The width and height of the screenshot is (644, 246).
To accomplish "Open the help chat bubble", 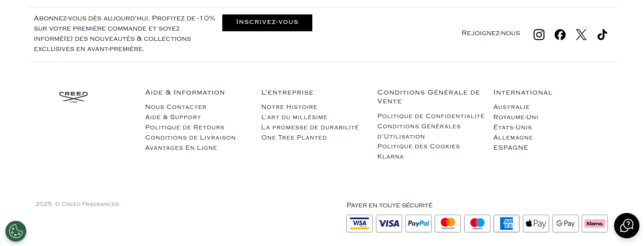I will coord(626,226).
